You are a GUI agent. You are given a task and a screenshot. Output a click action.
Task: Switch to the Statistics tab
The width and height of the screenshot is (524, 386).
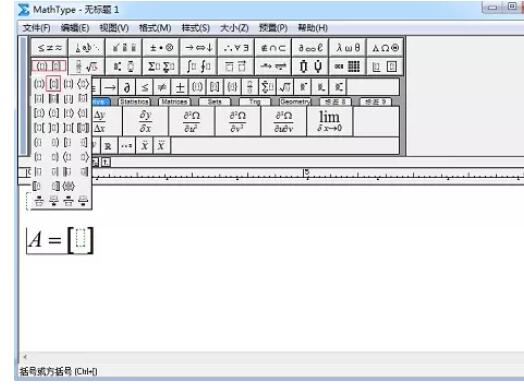[x=134, y=102]
